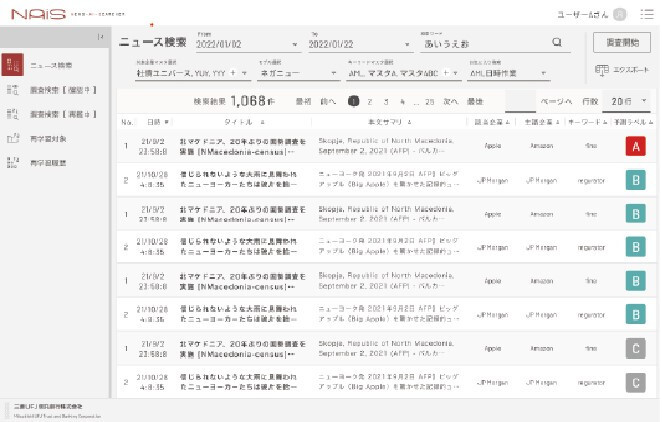Screen dimensions: 662x422
Task: Click the ページへ go-to-page button
Action: (556, 101)
